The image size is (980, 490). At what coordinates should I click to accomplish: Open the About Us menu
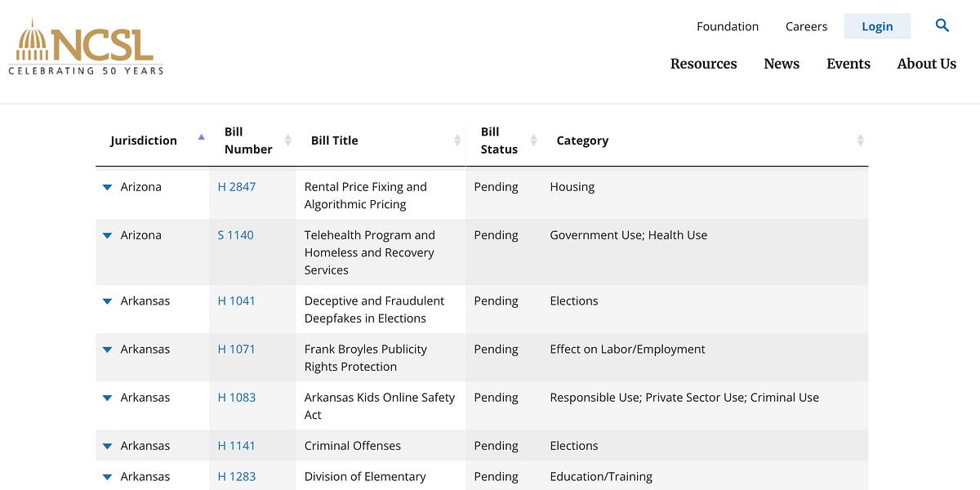click(927, 64)
